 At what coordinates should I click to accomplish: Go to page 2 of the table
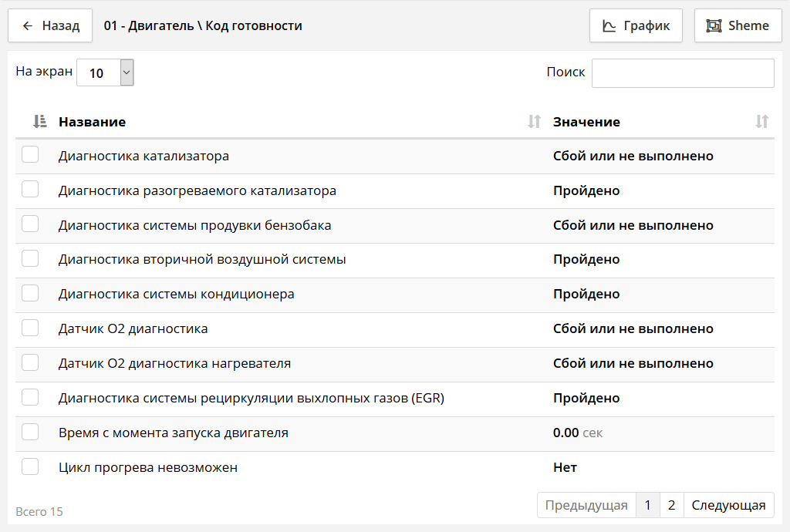click(671, 505)
